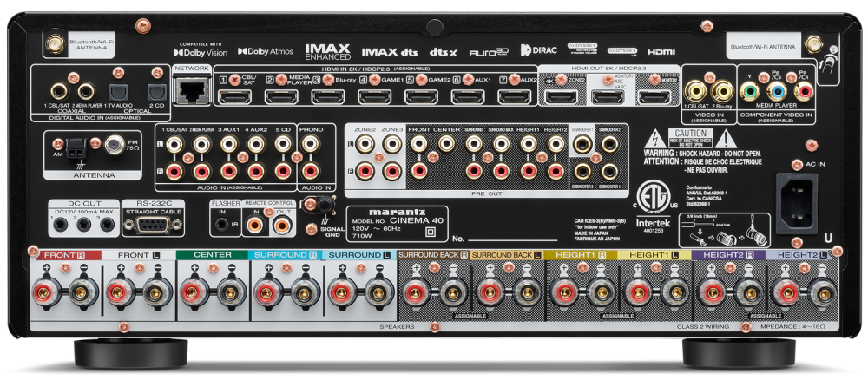
Task: Click the optical 1 TV AUDIO input
Action: (117, 92)
